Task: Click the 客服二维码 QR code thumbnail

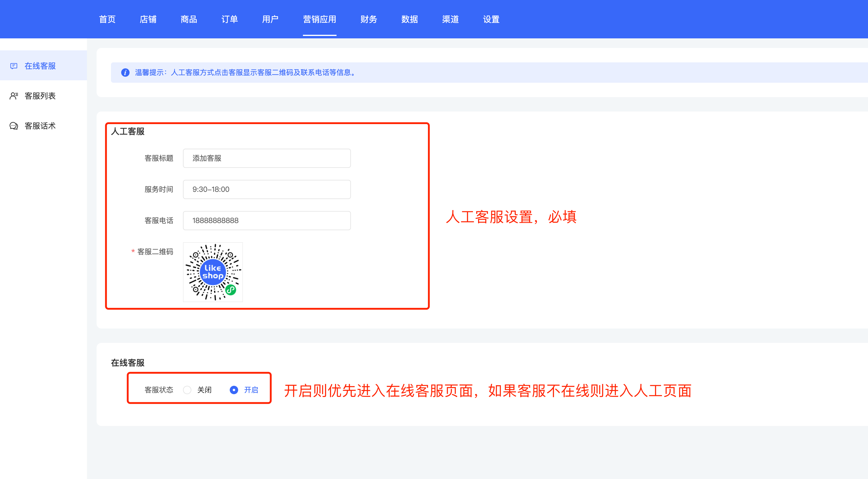Action: tap(213, 272)
